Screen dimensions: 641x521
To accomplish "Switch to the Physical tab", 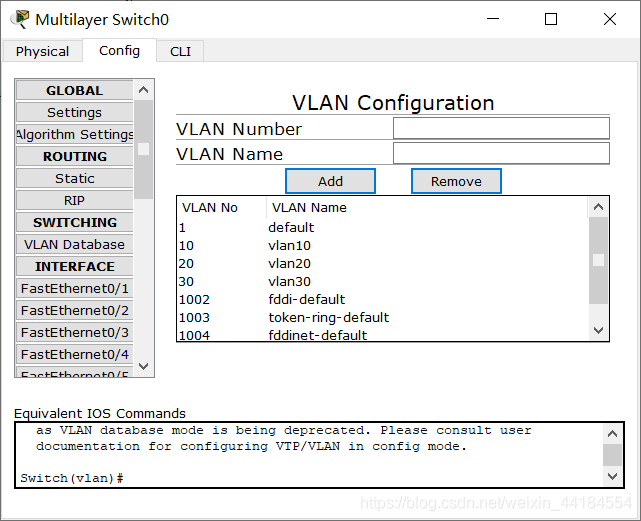I will [x=43, y=51].
